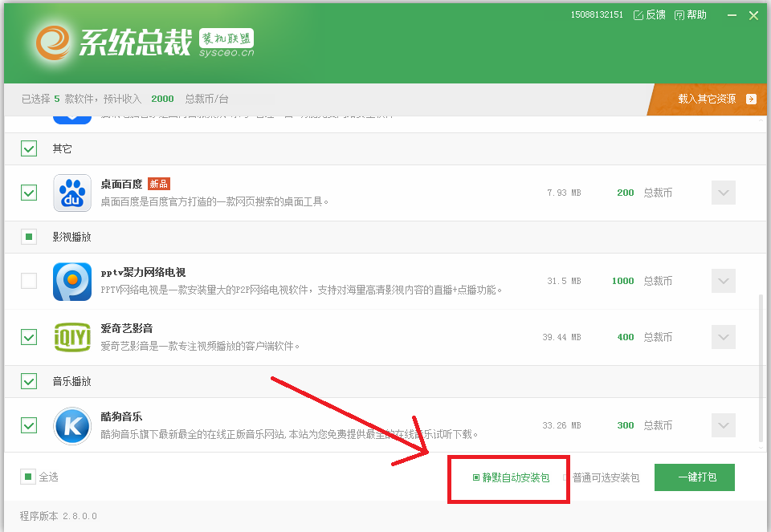This screenshot has width=771, height=532.
Task: Close the 系统总裁 window
Action: (753, 16)
